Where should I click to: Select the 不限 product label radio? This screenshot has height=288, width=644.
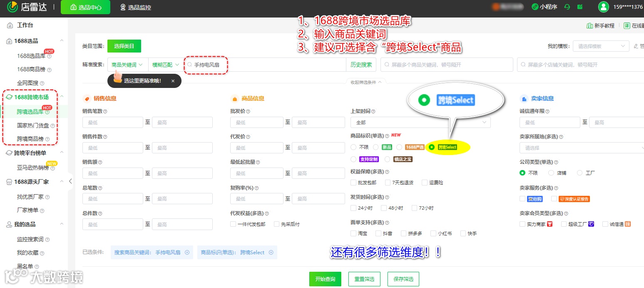tap(353, 147)
